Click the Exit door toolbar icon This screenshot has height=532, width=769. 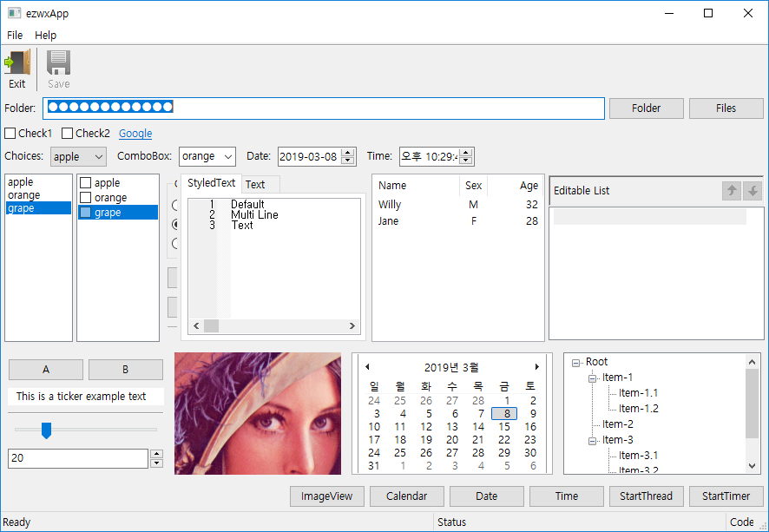[x=17, y=62]
